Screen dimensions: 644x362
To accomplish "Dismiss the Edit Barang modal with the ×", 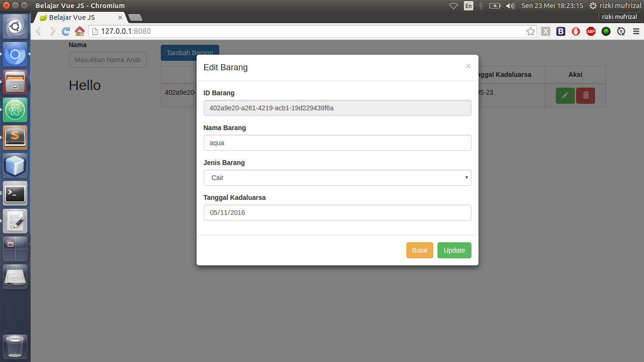I will [468, 66].
